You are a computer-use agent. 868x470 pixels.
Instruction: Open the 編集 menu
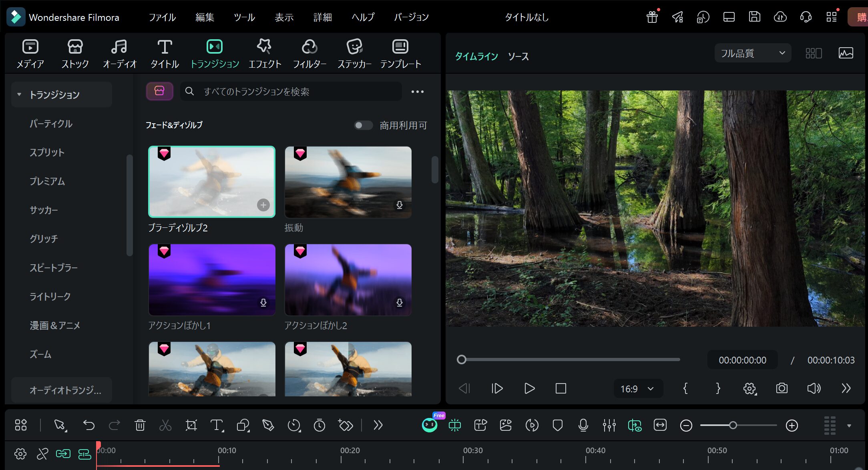click(205, 17)
